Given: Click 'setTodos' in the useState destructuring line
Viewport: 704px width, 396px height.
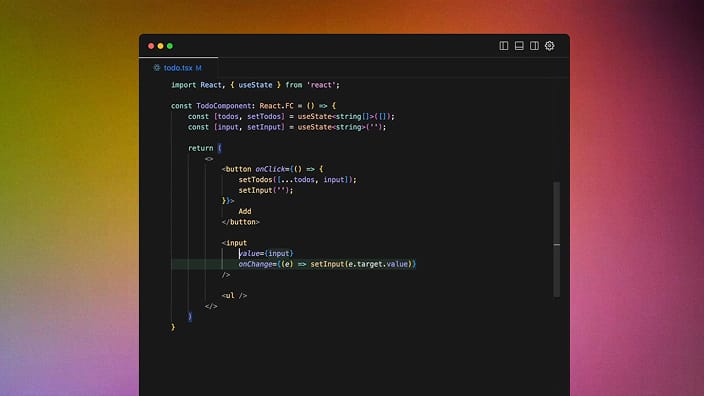Looking at the screenshot, I should pos(264,116).
